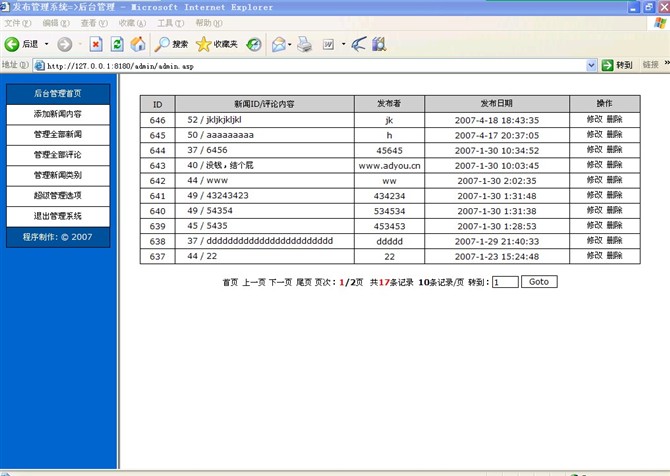This screenshot has width=670, height=476.
Task: Expand the Edit button dropdown arrow
Action: coord(343,44)
